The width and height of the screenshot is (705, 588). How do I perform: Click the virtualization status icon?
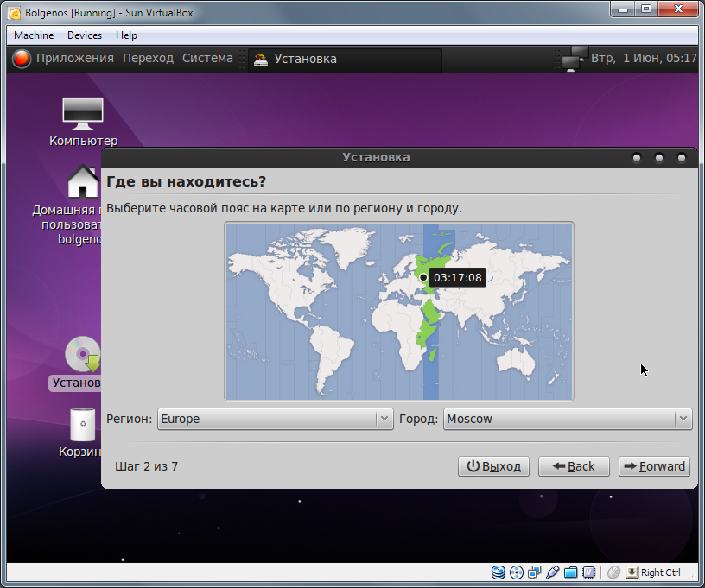click(588, 572)
